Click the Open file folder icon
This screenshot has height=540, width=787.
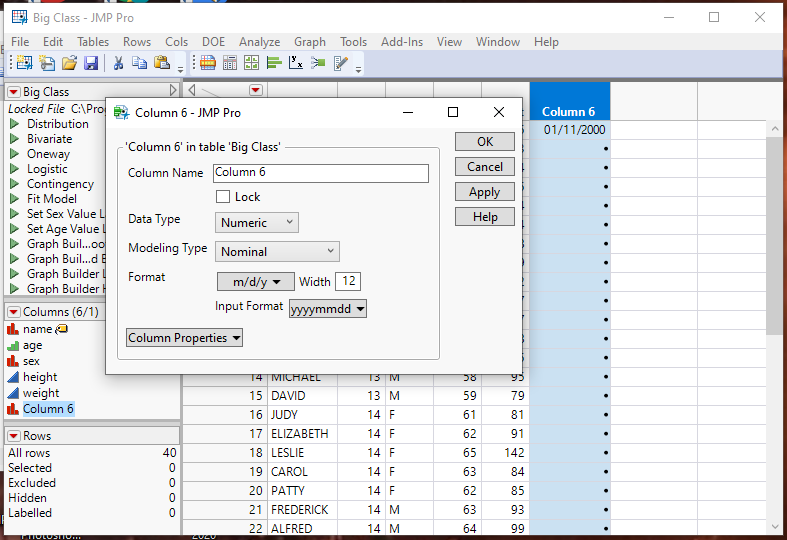pyautogui.click(x=69, y=63)
